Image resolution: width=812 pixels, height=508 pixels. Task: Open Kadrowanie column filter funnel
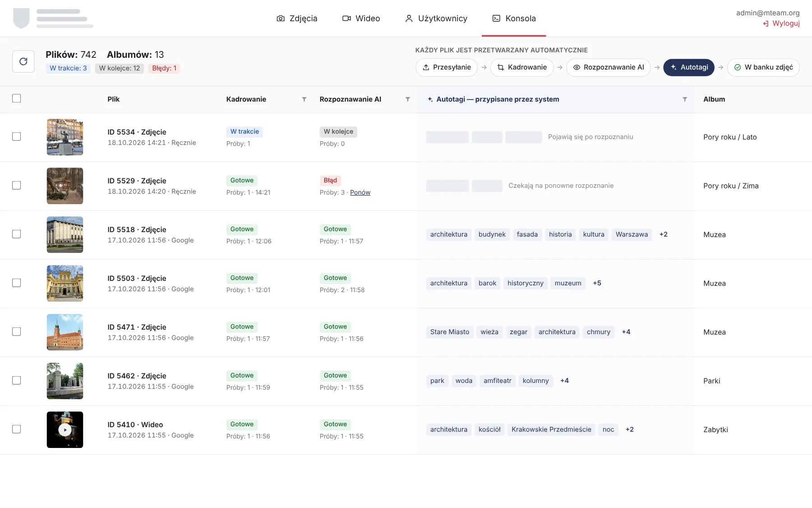[x=304, y=99]
